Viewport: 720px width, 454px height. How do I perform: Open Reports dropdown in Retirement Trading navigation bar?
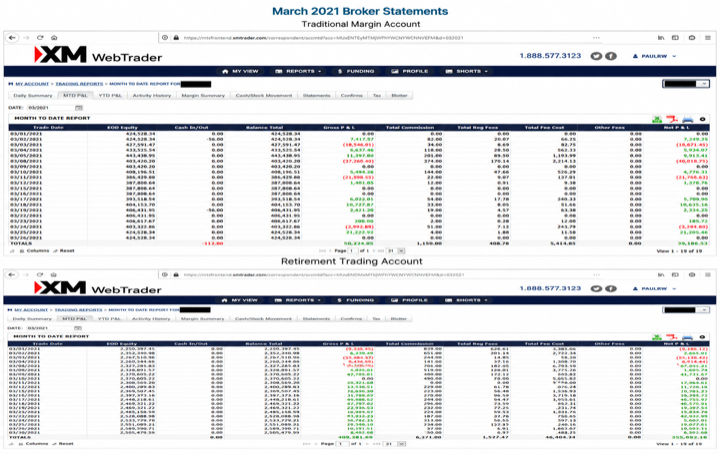(x=297, y=300)
